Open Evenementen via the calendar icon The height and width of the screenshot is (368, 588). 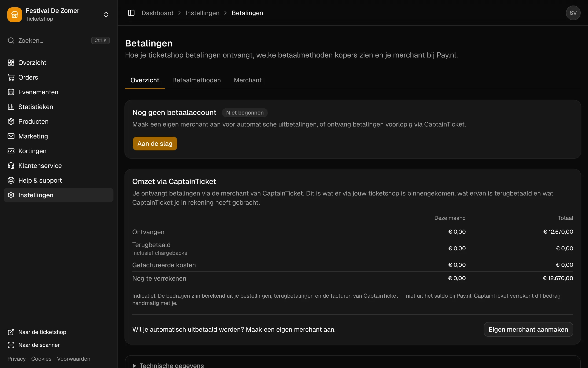pos(11,92)
